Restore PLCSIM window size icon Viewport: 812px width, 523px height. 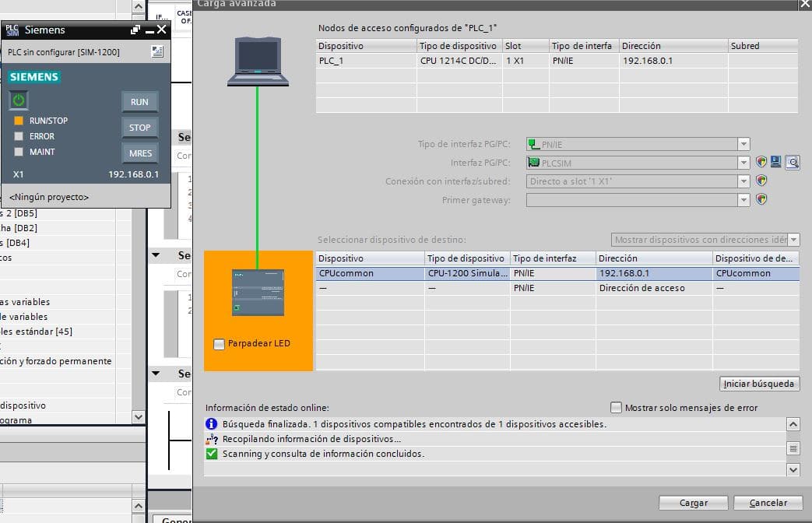[x=135, y=30]
